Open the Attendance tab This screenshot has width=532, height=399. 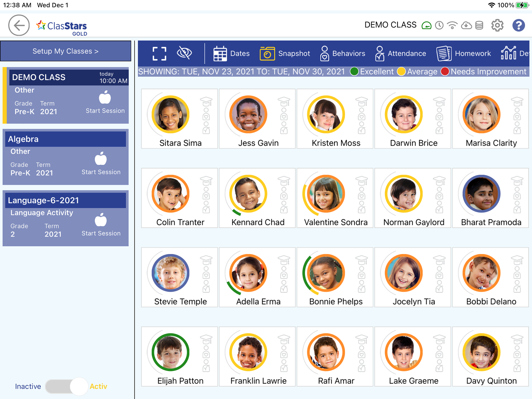pyautogui.click(x=400, y=53)
